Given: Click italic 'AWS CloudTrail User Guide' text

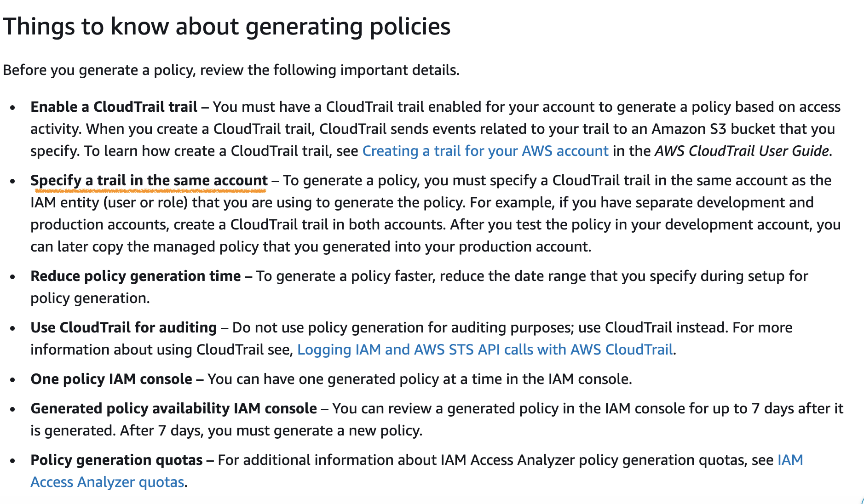Looking at the screenshot, I should (x=742, y=151).
